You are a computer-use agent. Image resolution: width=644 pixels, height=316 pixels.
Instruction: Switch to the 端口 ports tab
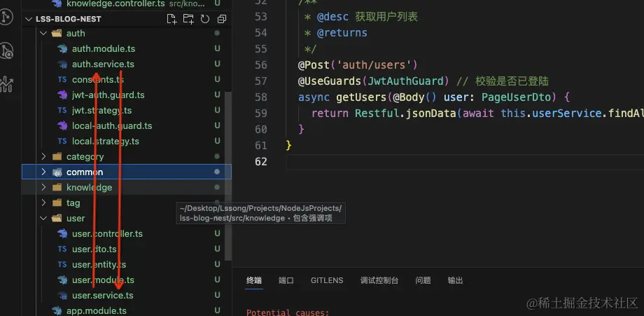[x=286, y=281]
